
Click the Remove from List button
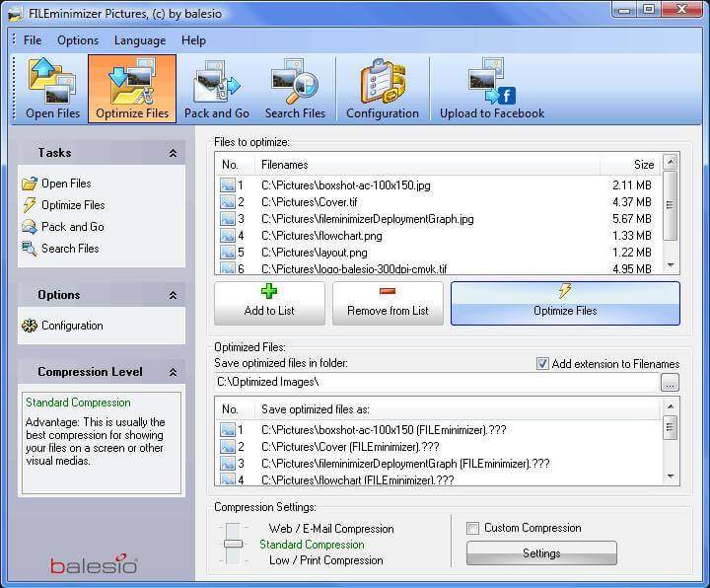coord(388,303)
